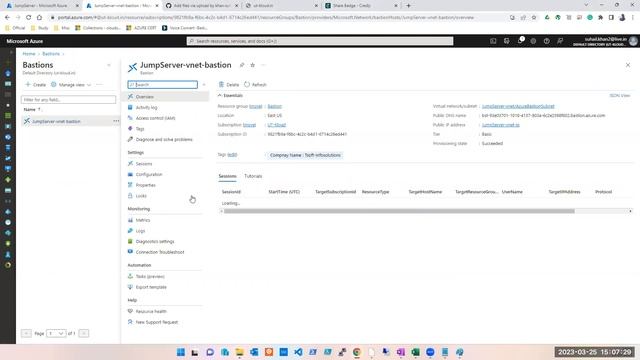Collapse the Bastions list panel
This screenshot has width=640, height=360.
click(109, 65)
